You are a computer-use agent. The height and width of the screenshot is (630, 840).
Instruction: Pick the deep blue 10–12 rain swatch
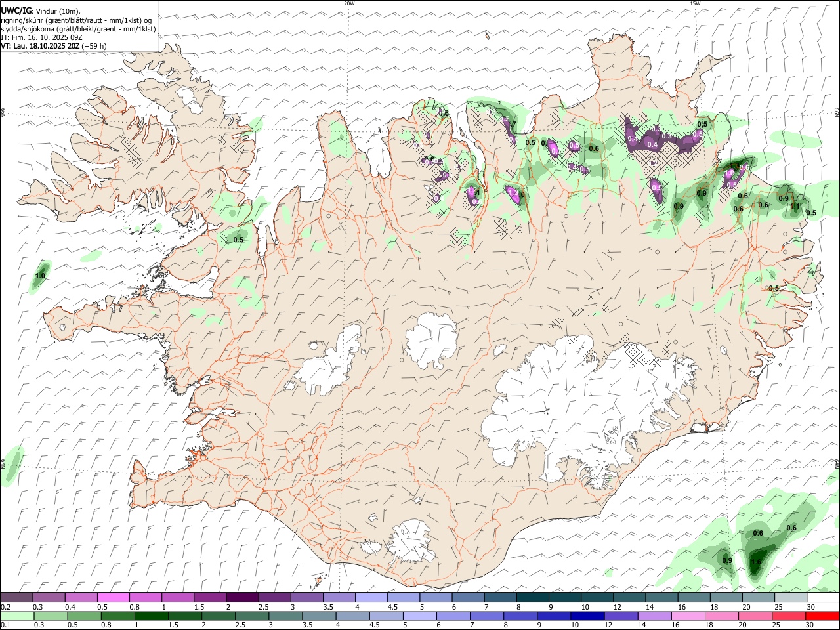[x=587, y=616]
